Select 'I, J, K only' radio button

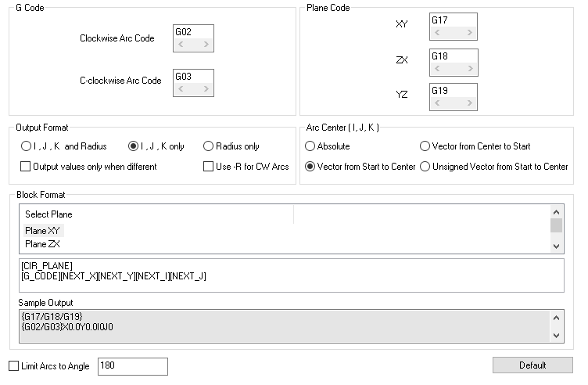133,146
